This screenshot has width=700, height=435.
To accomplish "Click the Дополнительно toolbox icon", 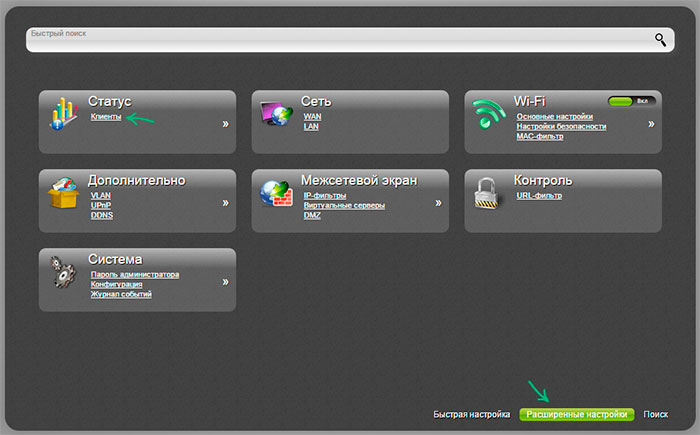I will 63,193.
